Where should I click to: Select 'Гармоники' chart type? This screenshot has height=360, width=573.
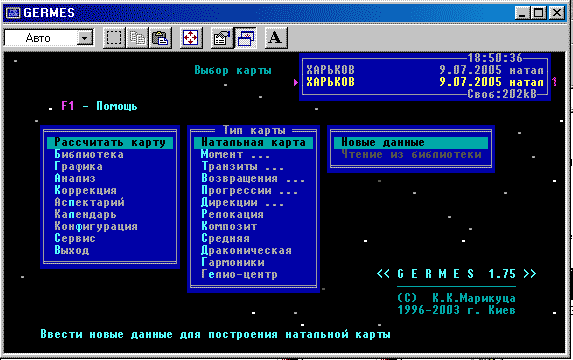point(232,262)
